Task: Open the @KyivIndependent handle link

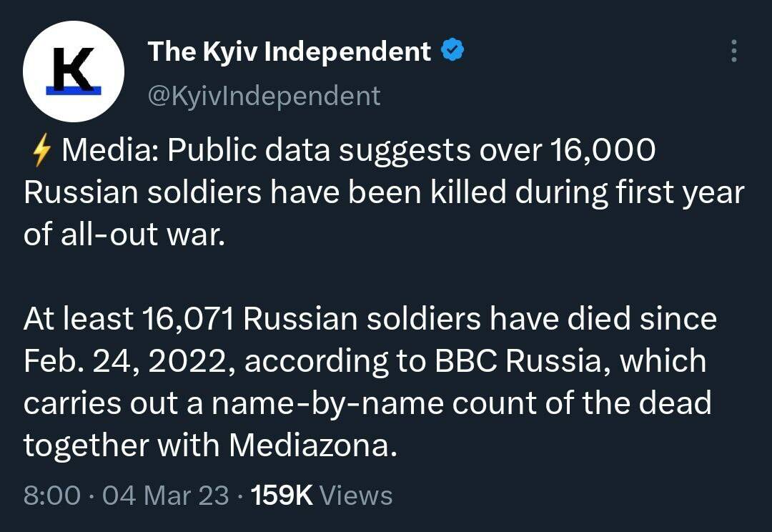Action: point(264,96)
